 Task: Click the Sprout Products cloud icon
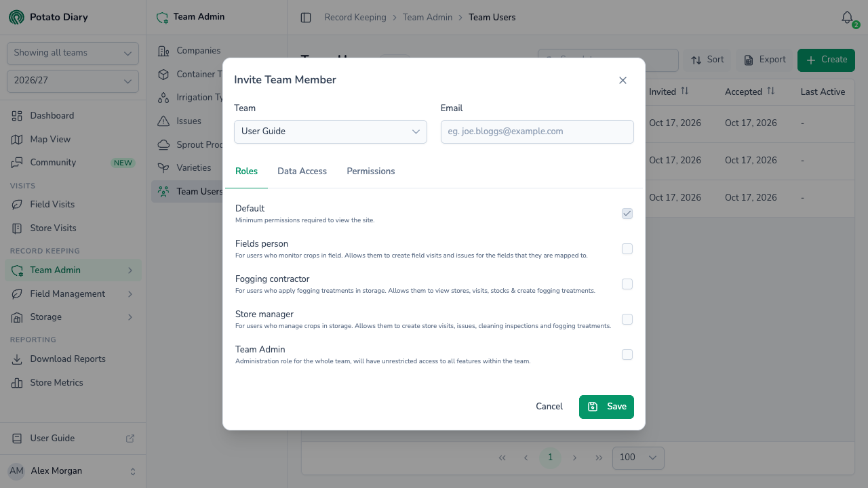coord(163,145)
